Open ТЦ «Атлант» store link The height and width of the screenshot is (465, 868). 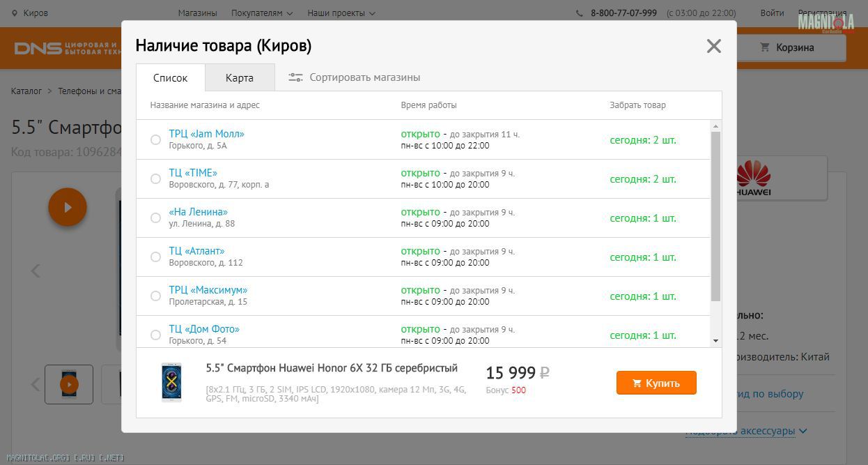196,251
